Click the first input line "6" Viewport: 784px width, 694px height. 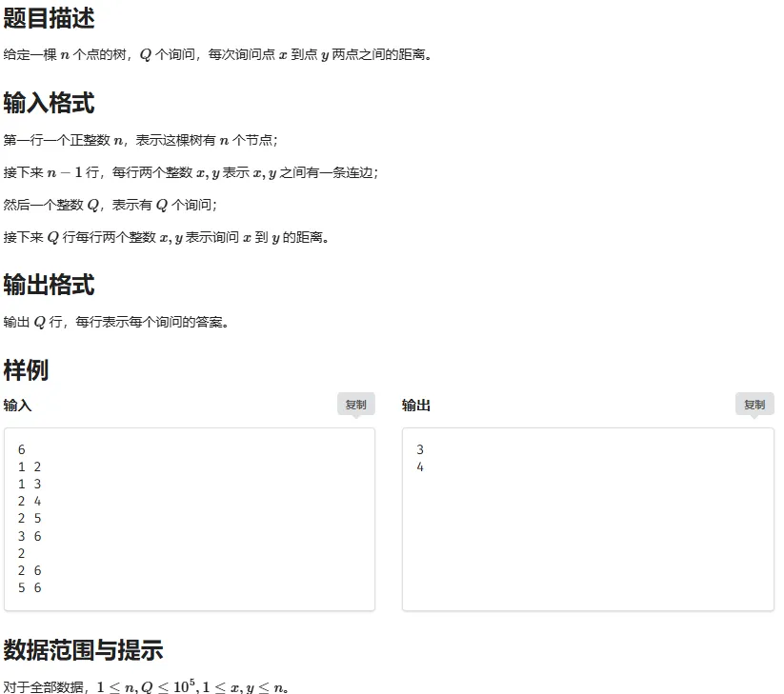(x=22, y=449)
